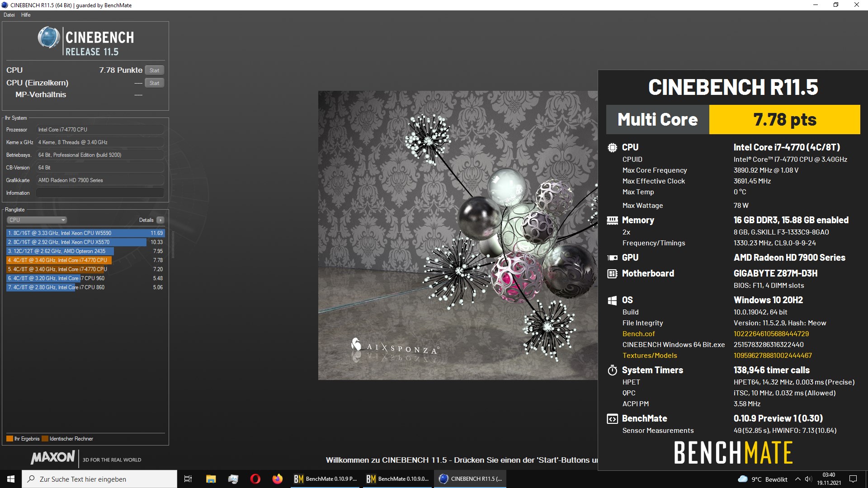
Task: Click the GPU card icon in BenchMate
Action: click(612, 258)
